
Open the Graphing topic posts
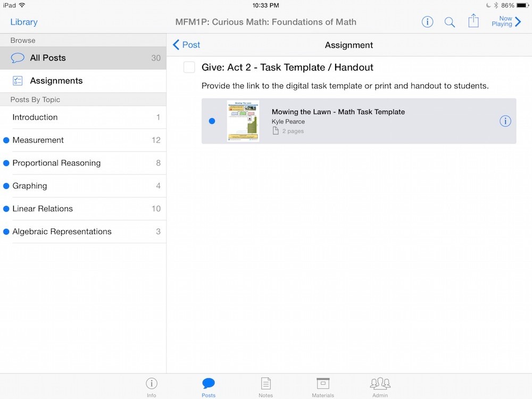30,186
